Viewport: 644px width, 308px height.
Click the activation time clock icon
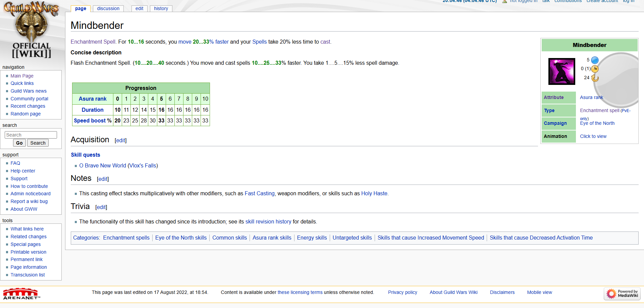595,69
